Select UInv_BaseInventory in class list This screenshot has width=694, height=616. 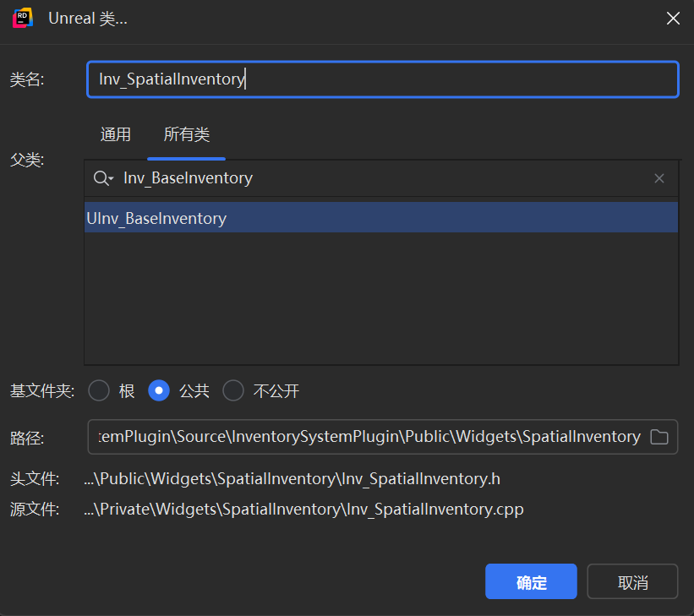381,218
